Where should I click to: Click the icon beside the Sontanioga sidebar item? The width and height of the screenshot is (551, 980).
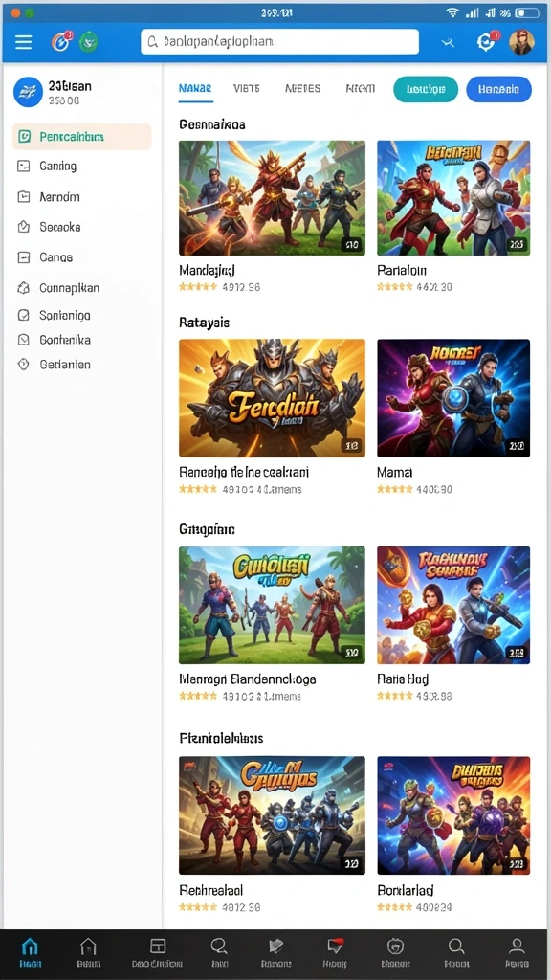click(x=23, y=316)
